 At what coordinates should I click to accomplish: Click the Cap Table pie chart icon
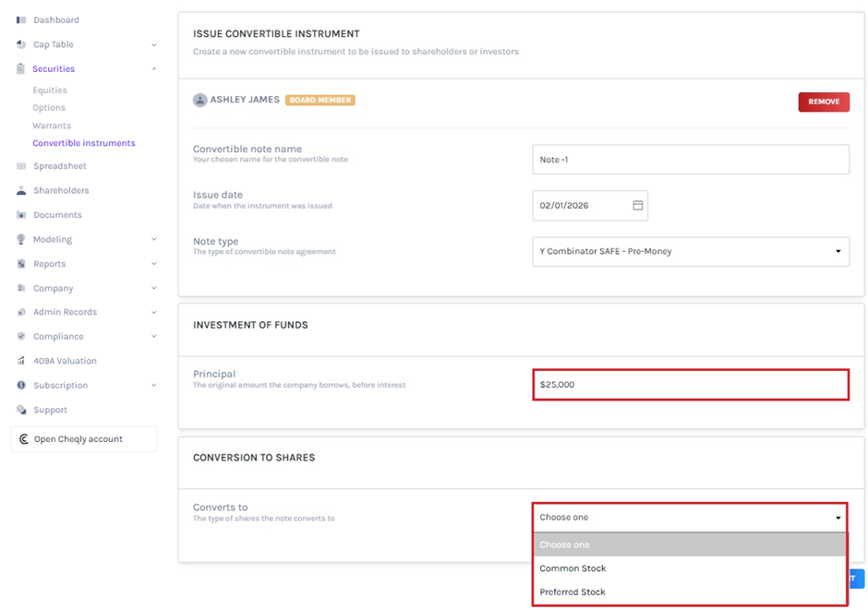[x=21, y=44]
